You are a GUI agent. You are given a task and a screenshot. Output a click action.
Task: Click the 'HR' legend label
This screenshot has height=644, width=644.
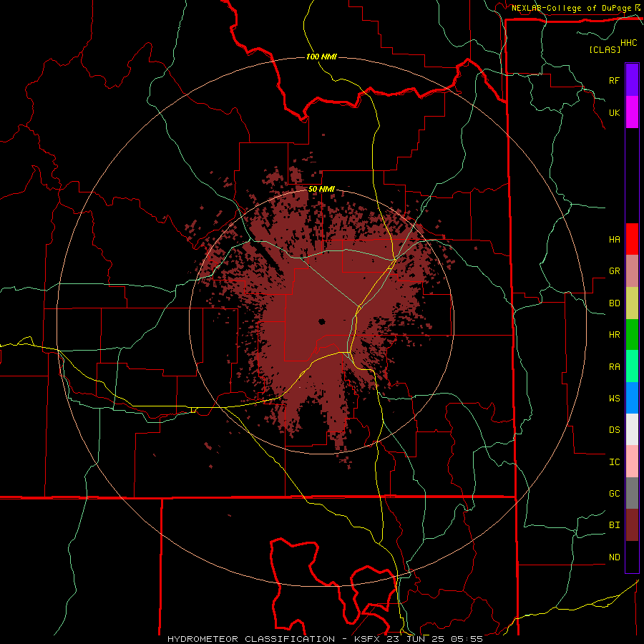pyautogui.click(x=614, y=335)
